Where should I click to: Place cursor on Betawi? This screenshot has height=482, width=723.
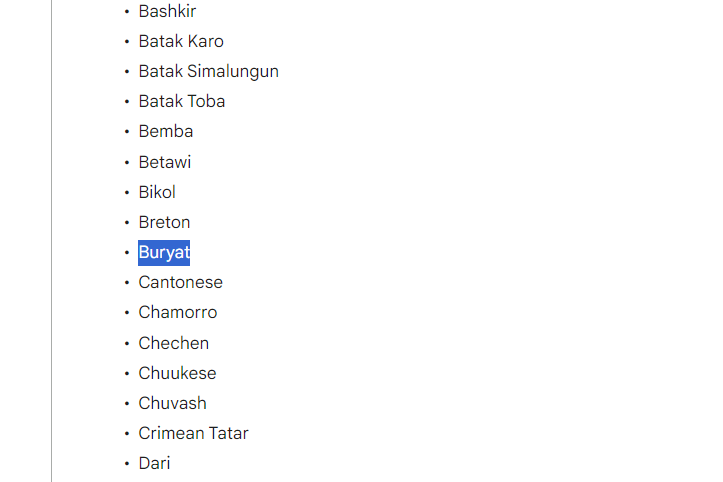[165, 162]
